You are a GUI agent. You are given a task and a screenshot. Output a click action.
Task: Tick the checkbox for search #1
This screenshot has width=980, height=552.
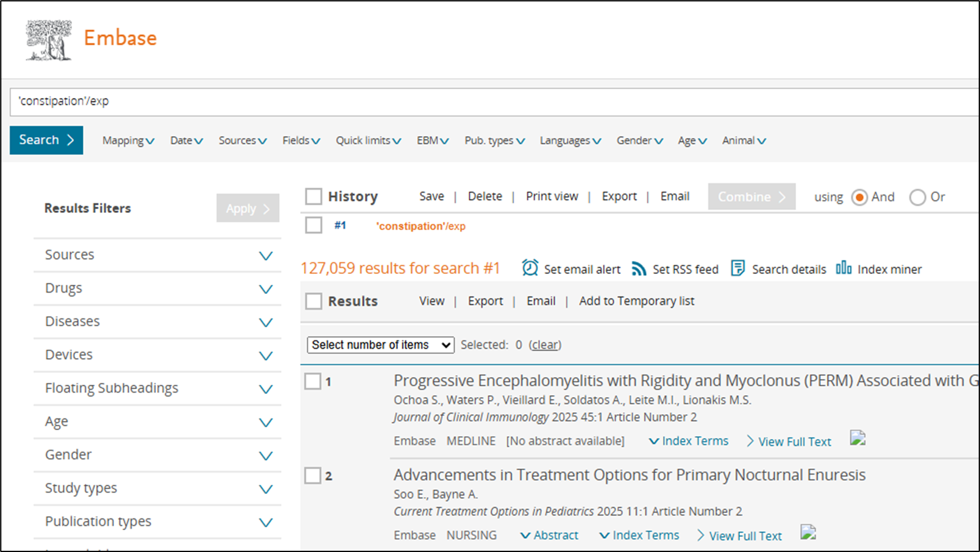tap(313, 226)
